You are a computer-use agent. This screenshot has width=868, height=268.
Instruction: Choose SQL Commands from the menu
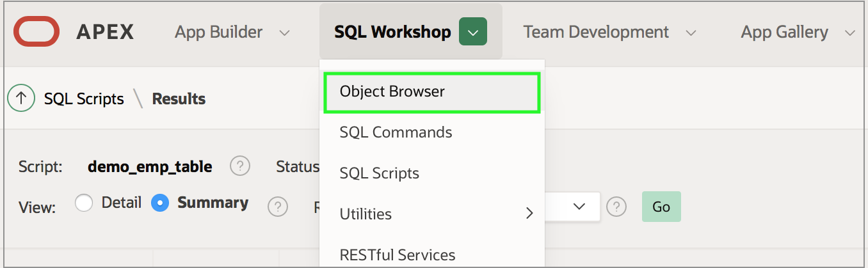click(x=396, y=132)
